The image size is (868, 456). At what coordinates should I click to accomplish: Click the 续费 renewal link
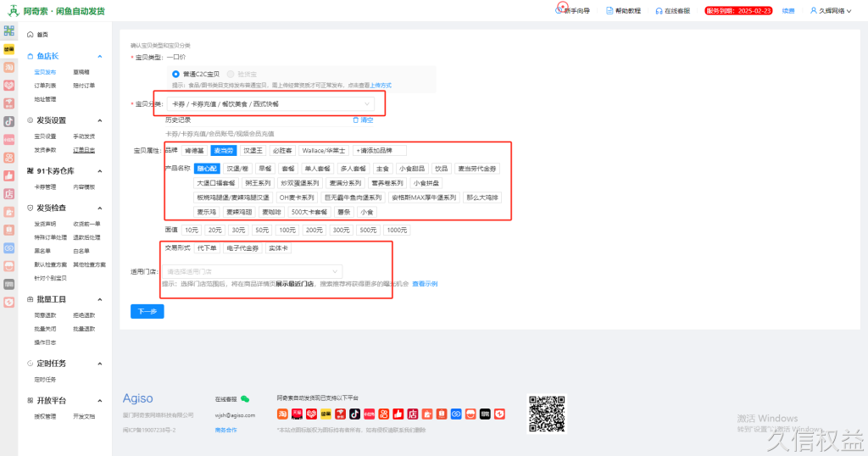[788, 10]
